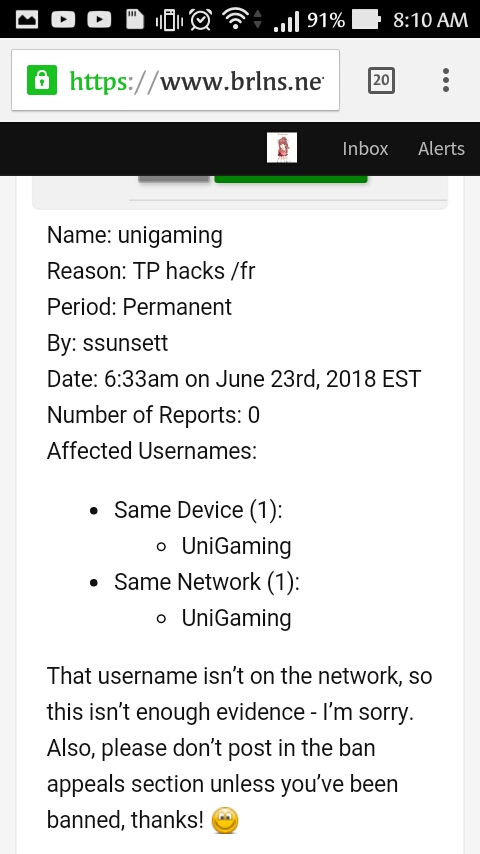This screenshot has height=854, width=480.
Task: Open the three-dot browser menu
Action: pos(446,81)
